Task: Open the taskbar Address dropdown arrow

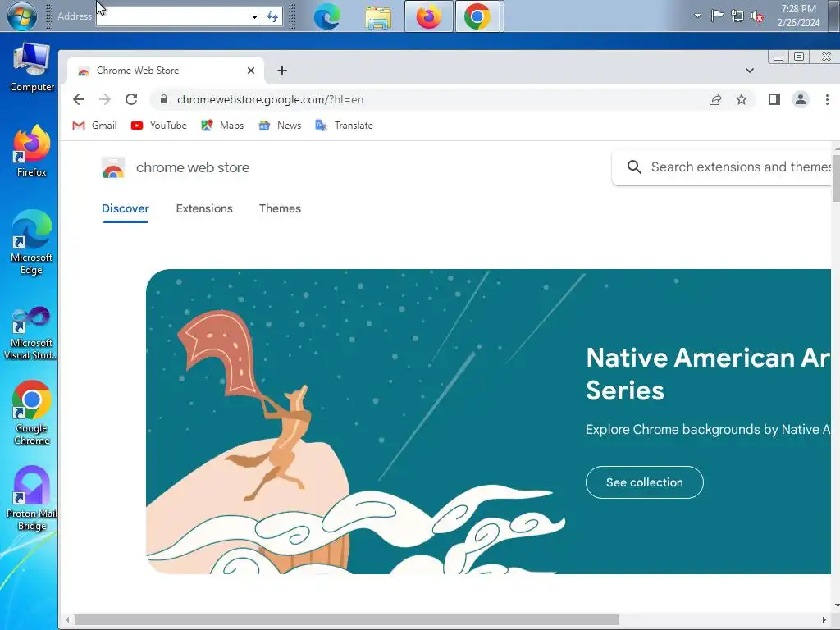Action: (x=254, y=16)
